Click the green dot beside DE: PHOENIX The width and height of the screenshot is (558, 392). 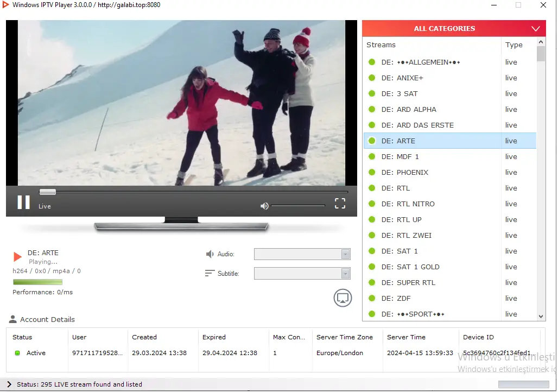tap(372, 172)
